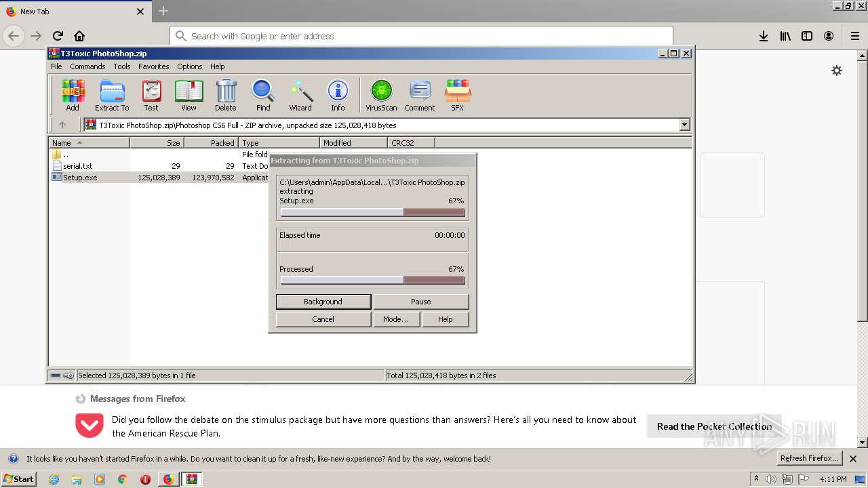Click the Comment toolbar icon

pos(420,95)
